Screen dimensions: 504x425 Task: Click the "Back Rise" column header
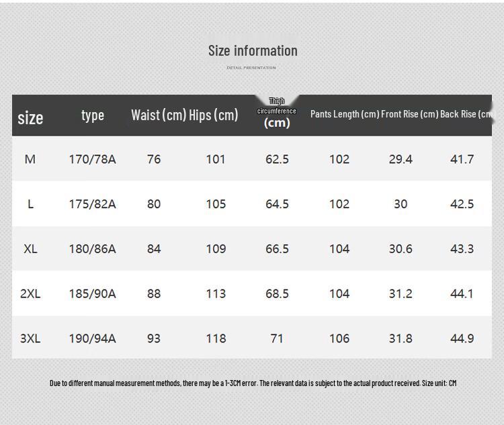click(x=466, y=114)
